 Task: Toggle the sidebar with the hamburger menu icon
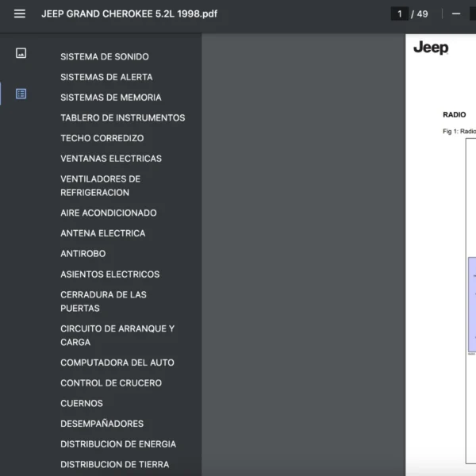coord(20,13)
